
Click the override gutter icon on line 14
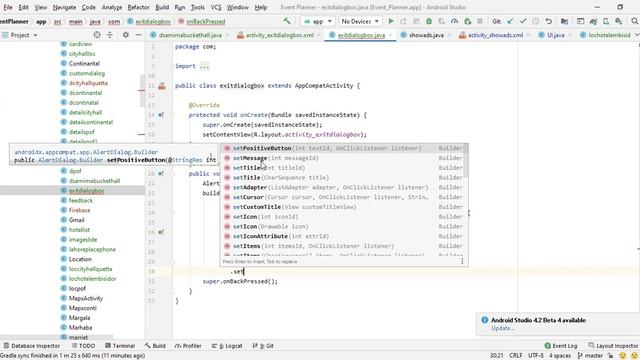tap(161, 115)
